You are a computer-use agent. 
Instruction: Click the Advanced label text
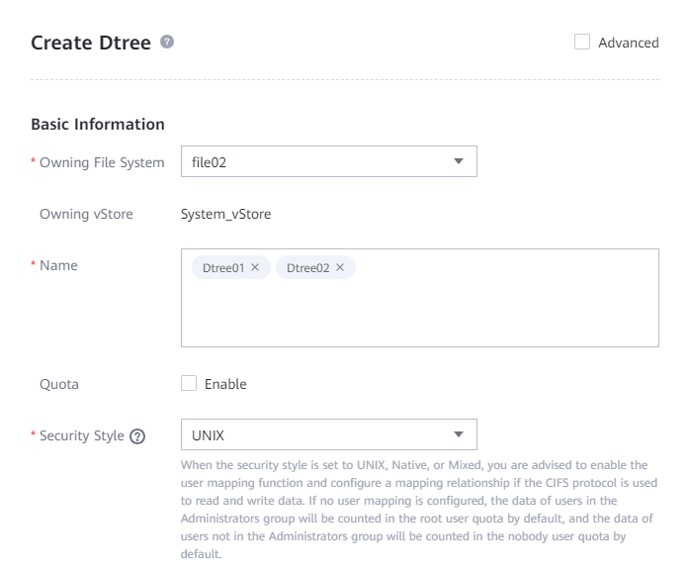click(628, 43)
